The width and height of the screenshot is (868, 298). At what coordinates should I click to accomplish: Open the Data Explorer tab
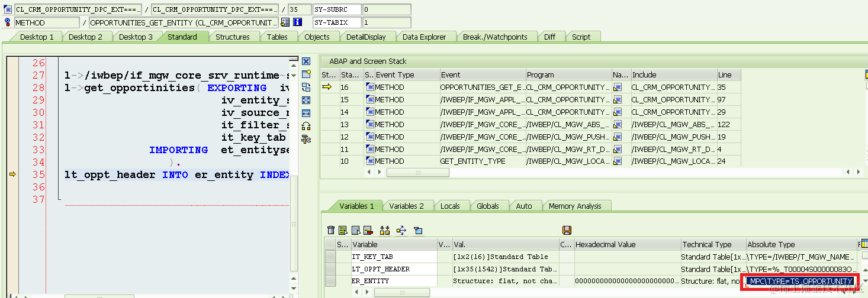pyautogui.click(x=424, y=37)
